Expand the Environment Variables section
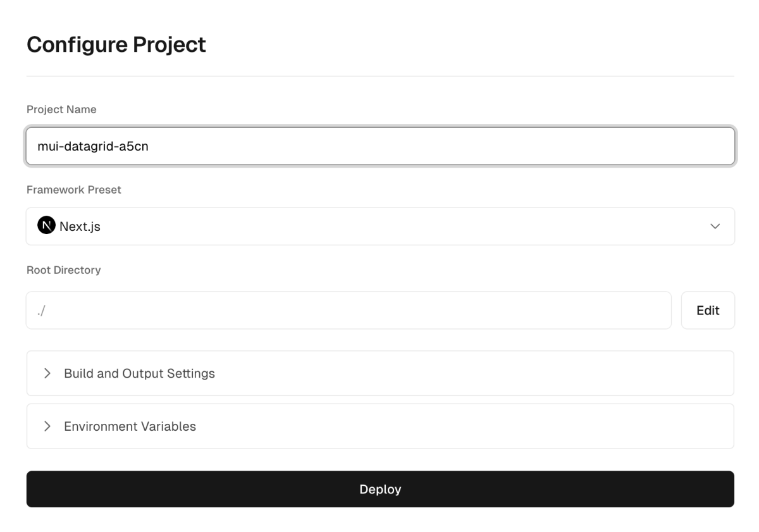This screenshot has width=759, height=532. pyautogui.click(x=380, y=426)
